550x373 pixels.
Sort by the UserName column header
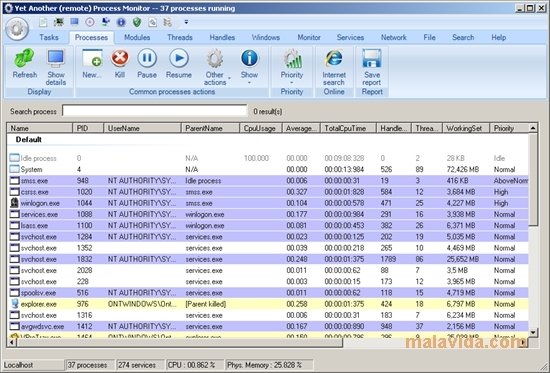coord(142,128)
